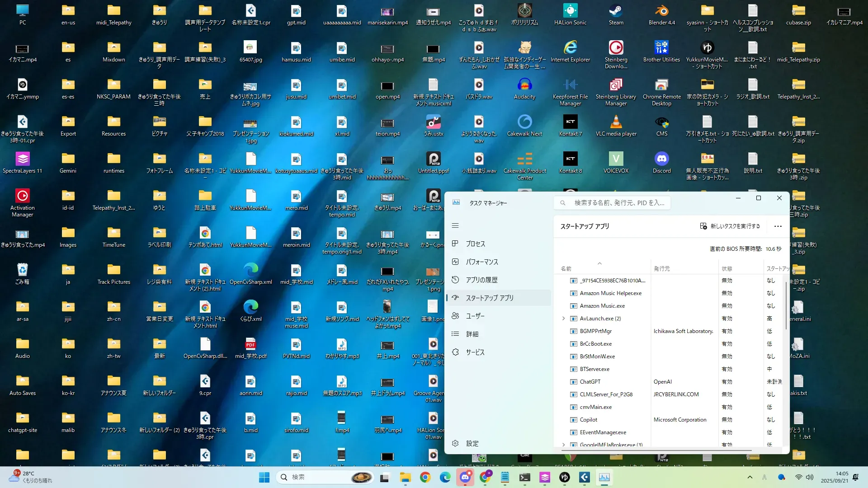
Task: Click the Windows Start button on taskbar
Action: click(x=264, y=477)
